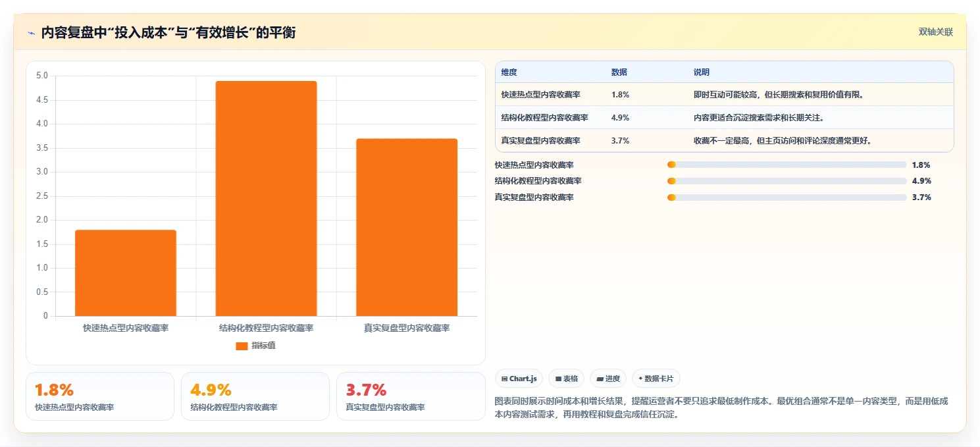Click the 5.0 y-axis label
This screenshot has height=447, width=980.
pyautogui.click(x=42, y=76)
